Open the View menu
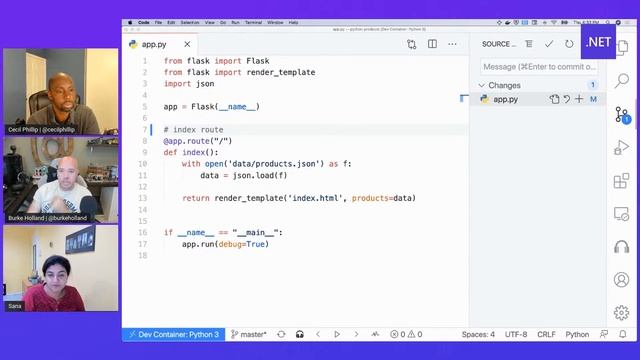The image size is (640, 360). click(210, 22)
